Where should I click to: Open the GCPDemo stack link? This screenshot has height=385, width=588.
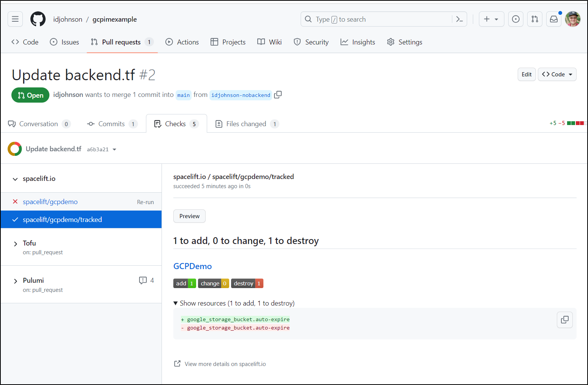192,266
